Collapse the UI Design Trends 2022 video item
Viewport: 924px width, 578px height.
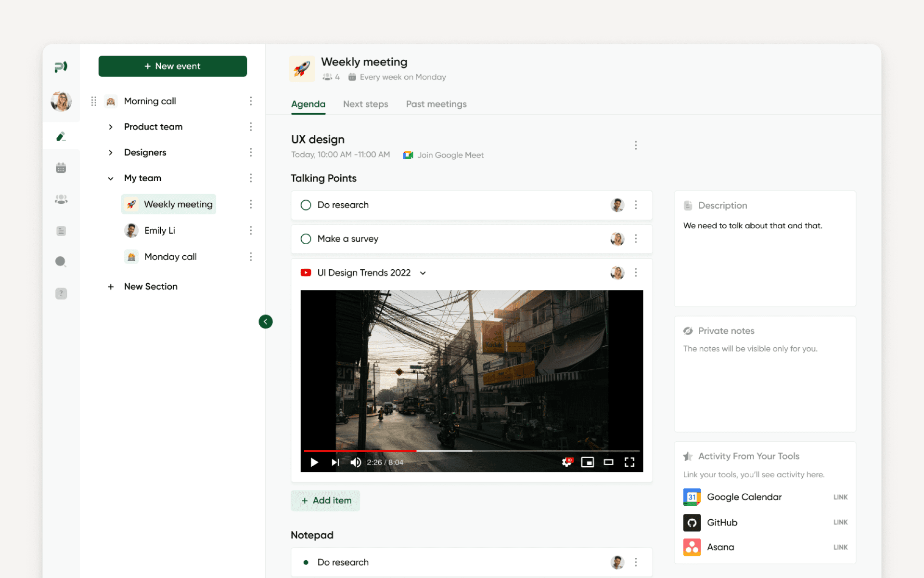click(423, 273)
